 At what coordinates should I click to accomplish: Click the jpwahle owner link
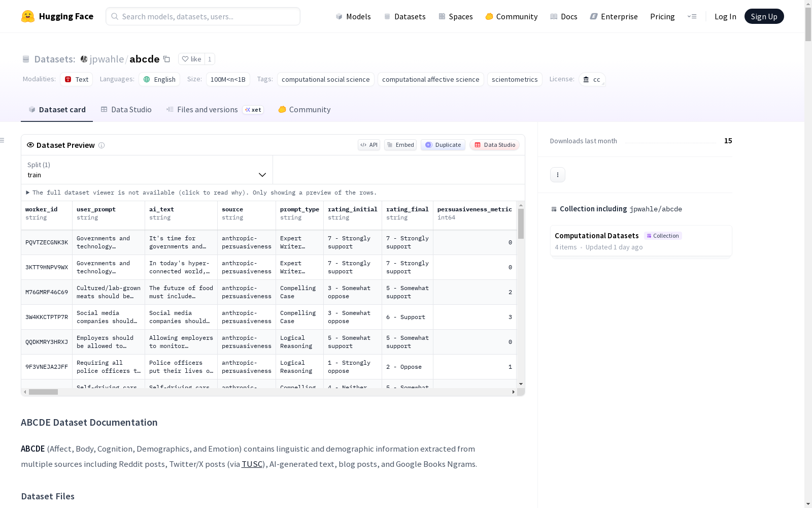coord(107,59)
